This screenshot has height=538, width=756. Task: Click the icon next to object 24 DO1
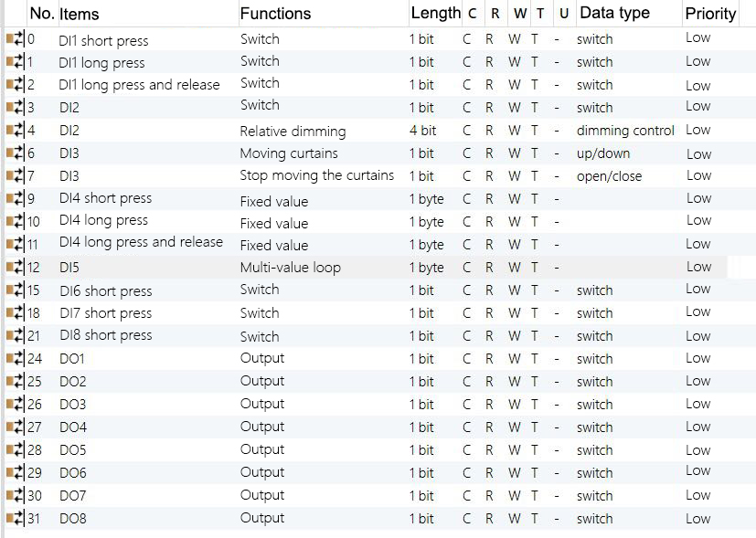[16, 359]
